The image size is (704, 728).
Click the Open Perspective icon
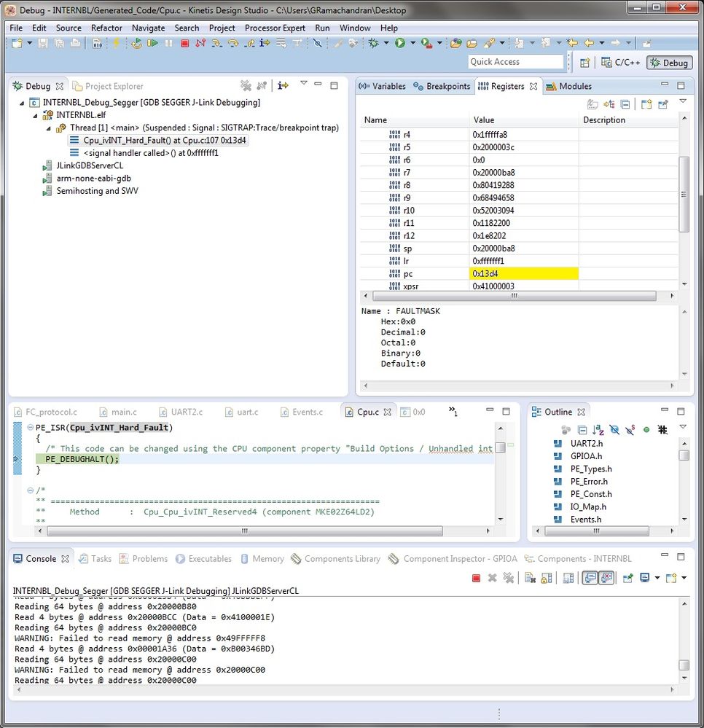coord(585,63)
